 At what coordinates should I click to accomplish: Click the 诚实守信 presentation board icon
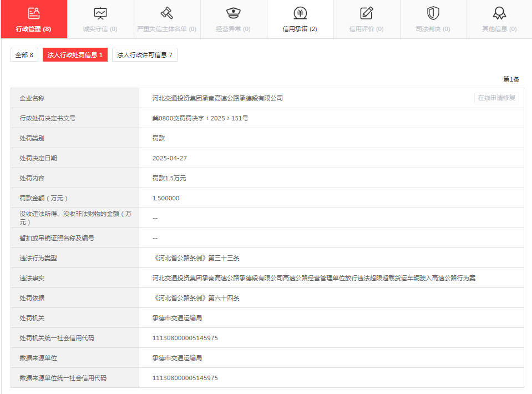click(100, 13)
